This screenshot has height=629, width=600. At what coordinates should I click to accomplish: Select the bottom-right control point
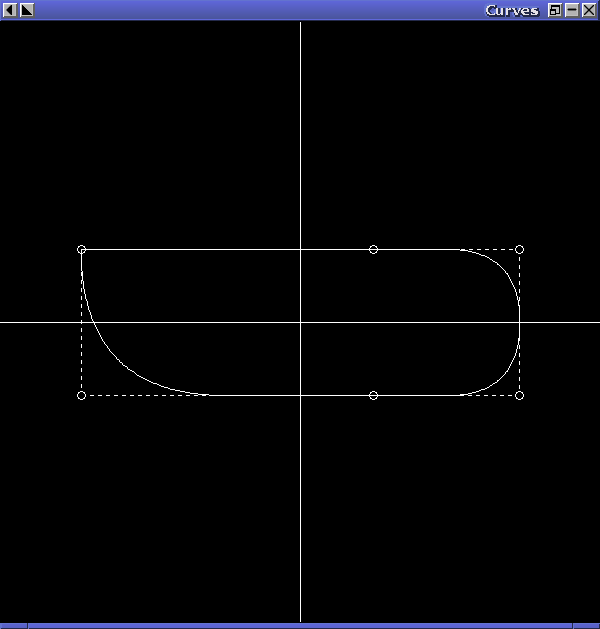[x=519, y=396]
